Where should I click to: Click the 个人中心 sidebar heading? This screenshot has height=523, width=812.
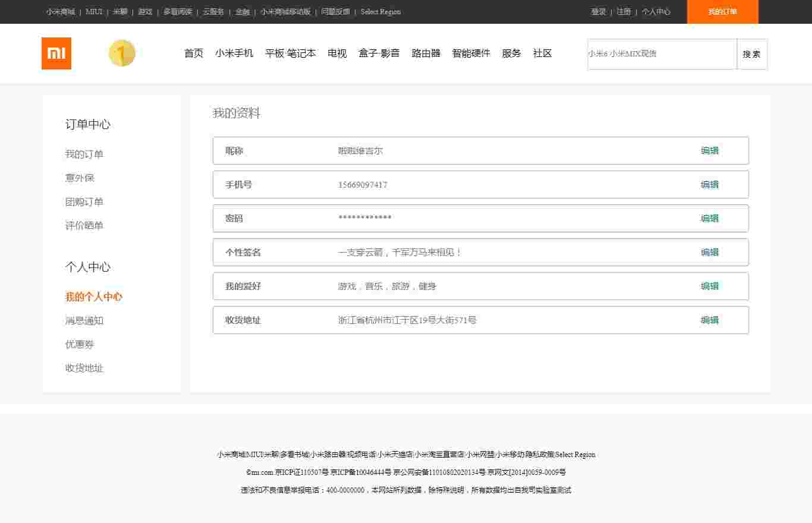88,267
